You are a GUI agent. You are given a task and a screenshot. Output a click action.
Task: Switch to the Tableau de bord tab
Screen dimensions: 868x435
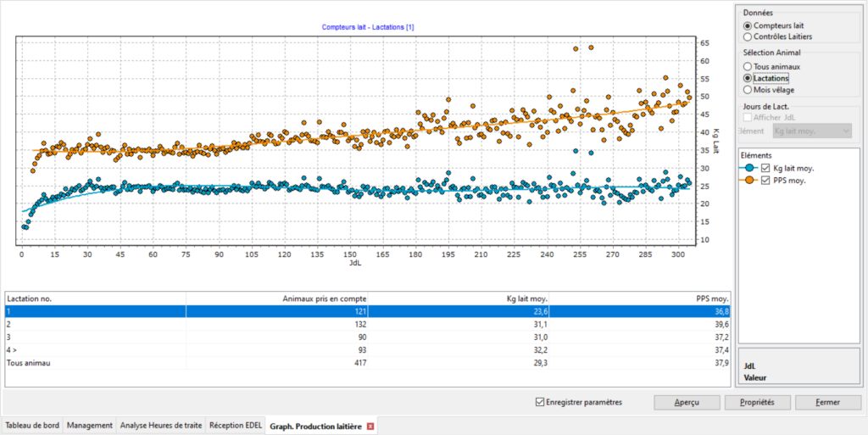coord(32,426)
